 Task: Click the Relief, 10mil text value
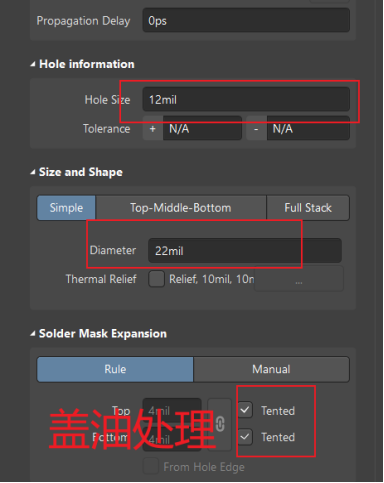click(211, 279)
